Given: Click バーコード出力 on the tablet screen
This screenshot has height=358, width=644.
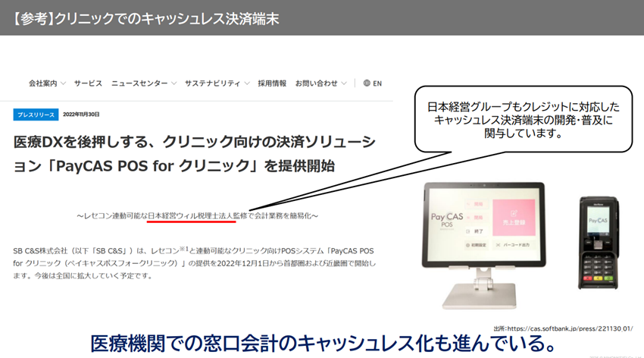Looking at the screenshot, I should coord(513,245).
